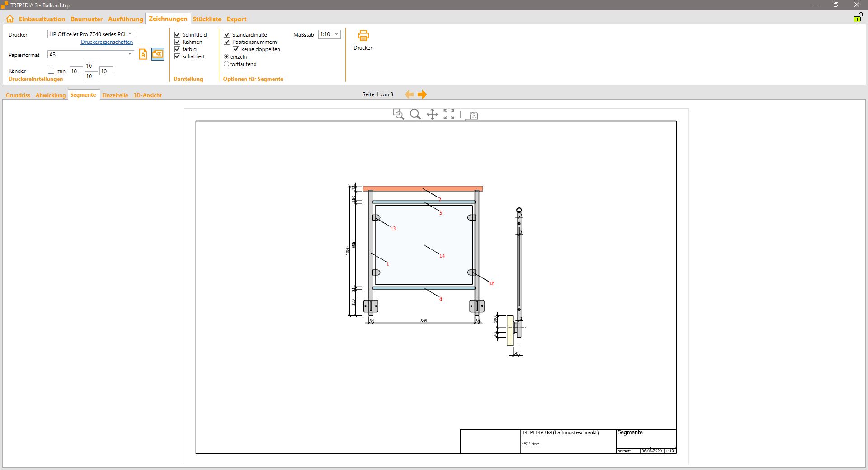Image resolution: width=868 pixels, height=470 pixels.
Task: Open the Druckereigenschaften link
Action: [x=107, y=42]
